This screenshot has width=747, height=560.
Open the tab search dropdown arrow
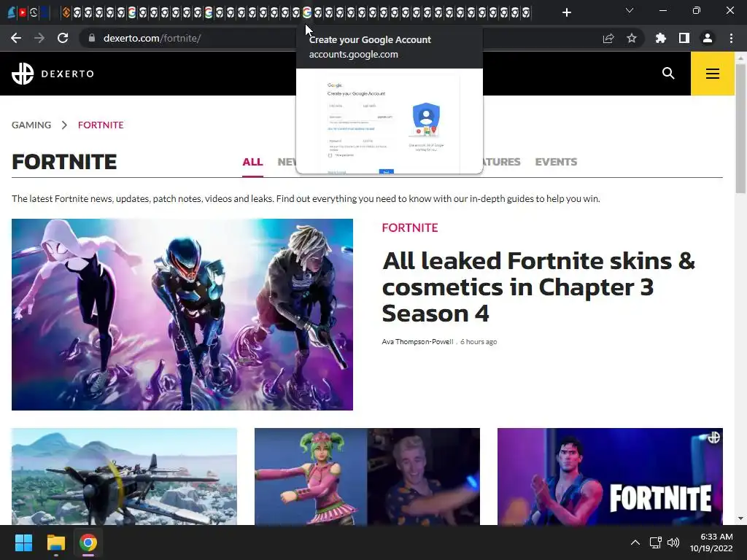tap(630, 10)
